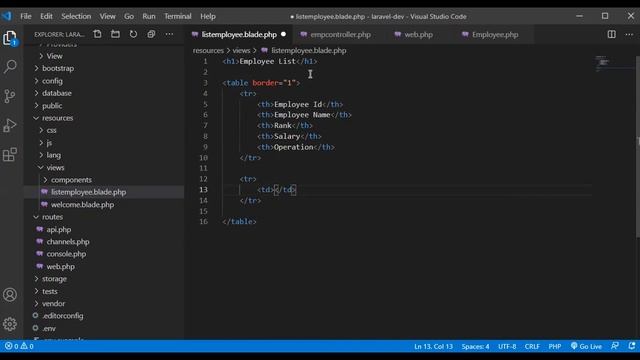Open api.php file in routes
The image size is (640, 360).
coord(58,229)
